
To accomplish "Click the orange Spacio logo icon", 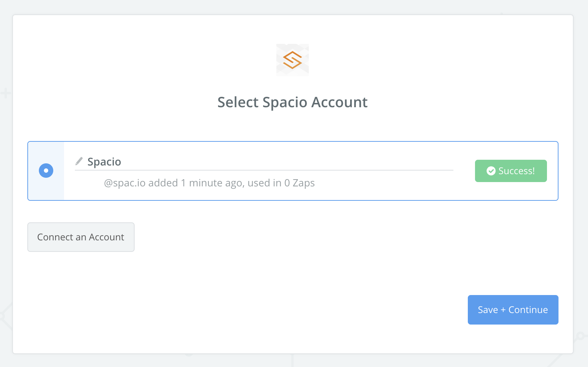I will 292,60.
